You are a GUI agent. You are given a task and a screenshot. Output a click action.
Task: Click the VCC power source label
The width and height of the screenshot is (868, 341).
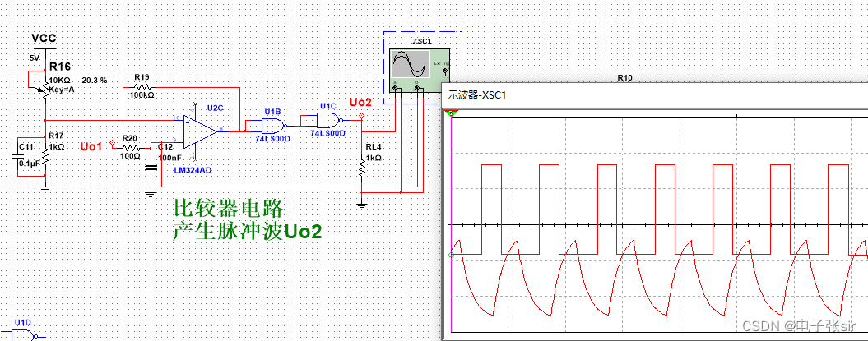(44, 38)
